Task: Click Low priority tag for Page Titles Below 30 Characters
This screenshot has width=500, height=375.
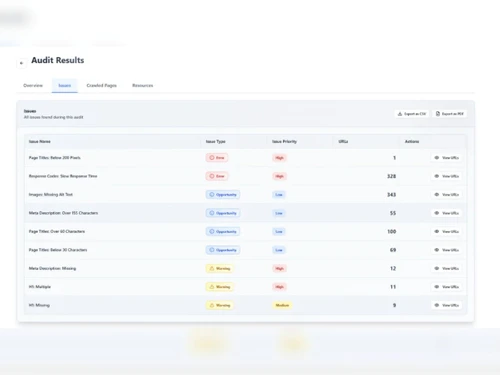Action: 279,250
